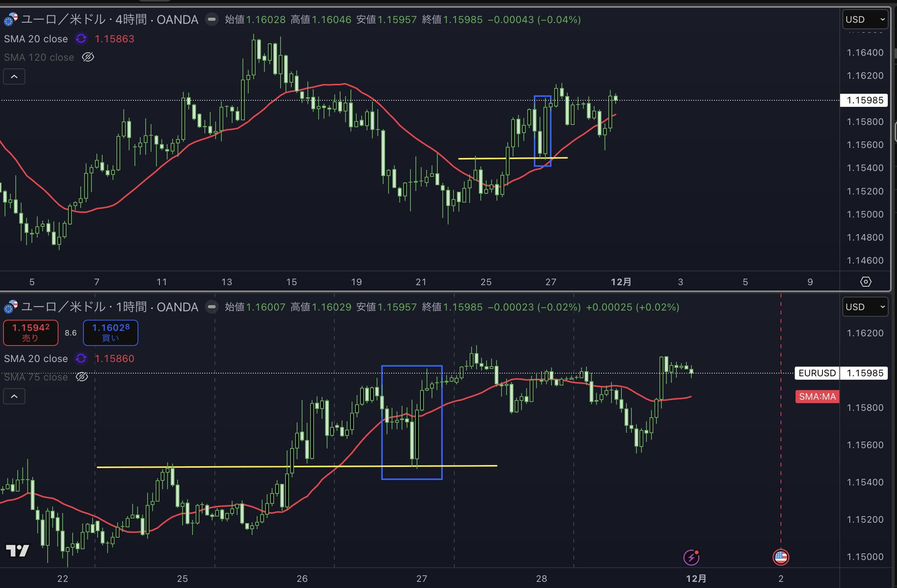Toggle the top chart symbol status circle
This screenshot has height=588, width=897.
pos(211,19)
